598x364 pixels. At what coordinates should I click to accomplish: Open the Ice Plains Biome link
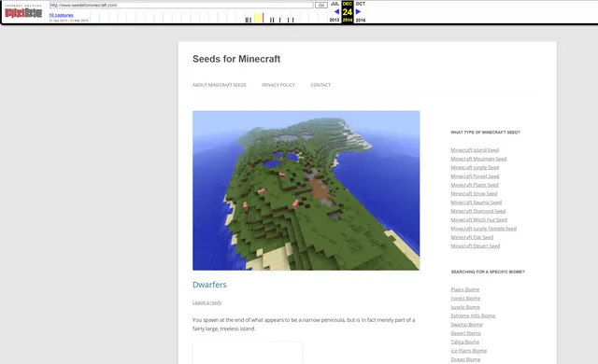point(469,351)
